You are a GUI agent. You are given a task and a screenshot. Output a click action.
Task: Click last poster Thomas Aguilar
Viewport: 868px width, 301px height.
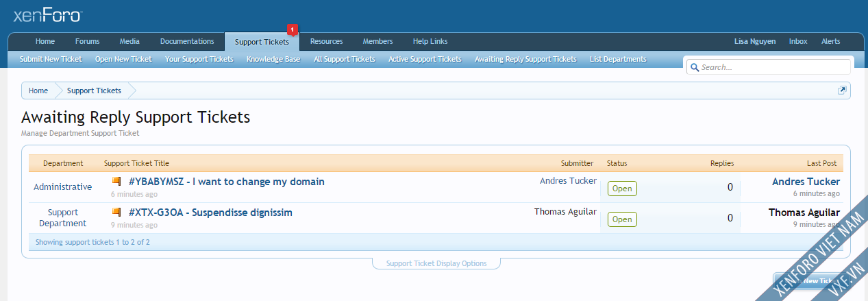(804, 213)
